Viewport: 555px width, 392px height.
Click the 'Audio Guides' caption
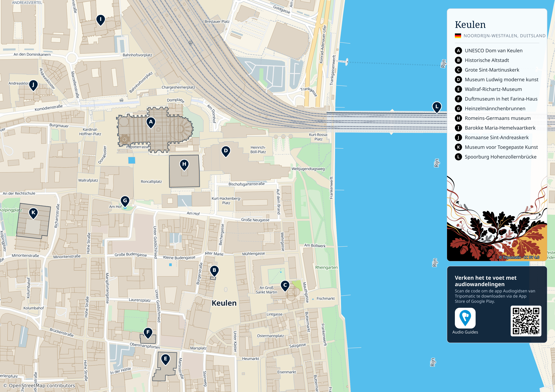click(x=465, y=332)
